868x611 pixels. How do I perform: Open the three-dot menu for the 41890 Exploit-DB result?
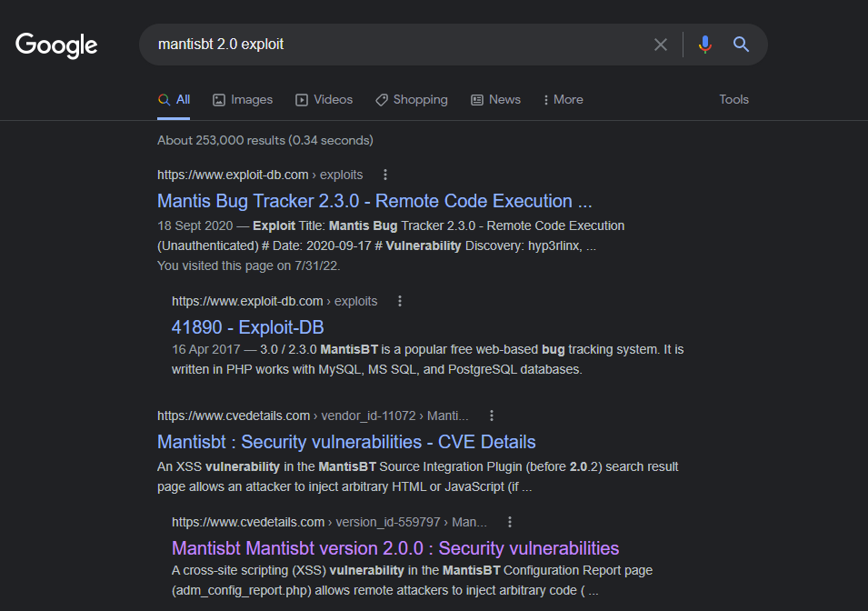pos(400,301)
